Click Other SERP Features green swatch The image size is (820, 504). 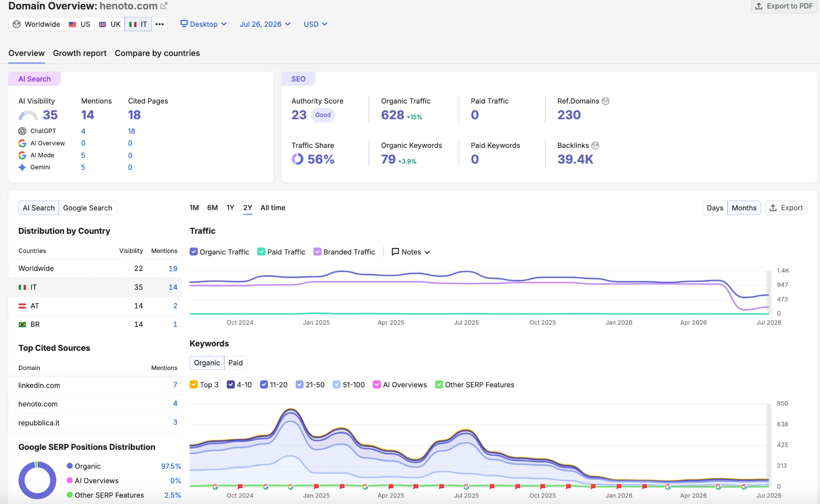pos(70,495)
